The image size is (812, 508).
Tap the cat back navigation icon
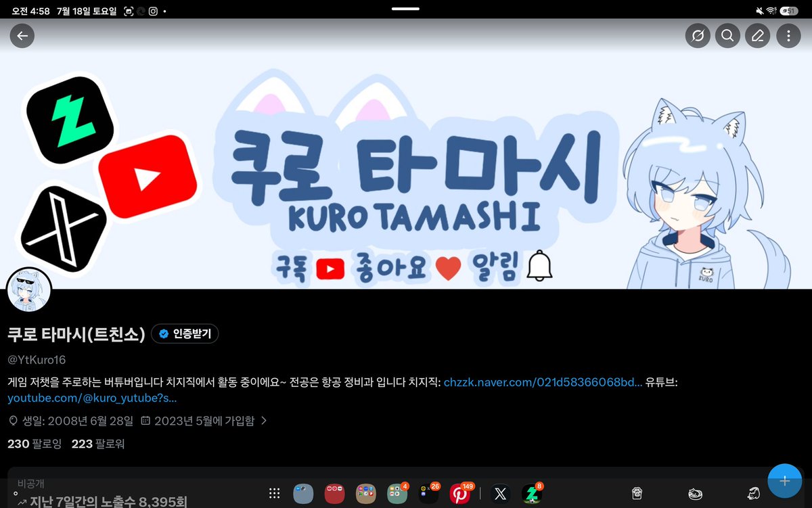(754, 494)
